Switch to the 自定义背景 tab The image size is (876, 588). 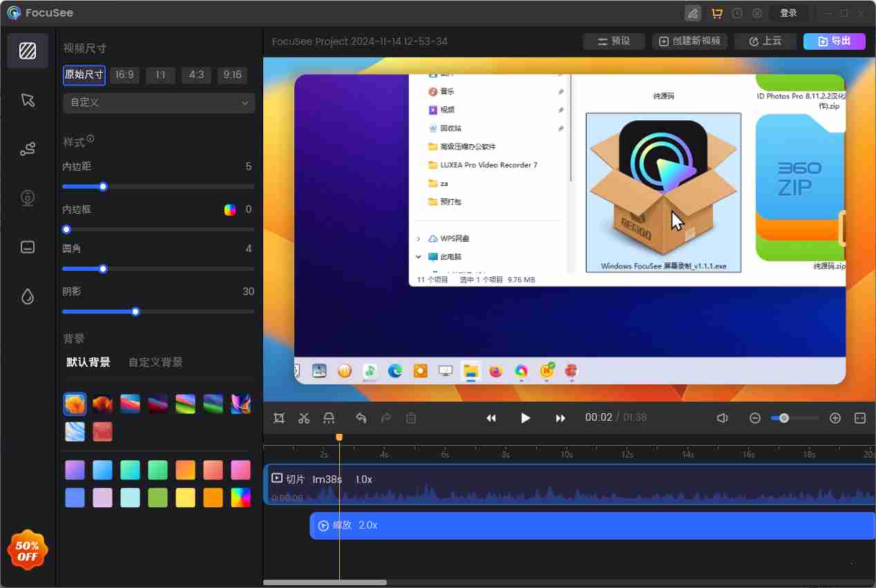pyautogui.click(x=155, y=362)
